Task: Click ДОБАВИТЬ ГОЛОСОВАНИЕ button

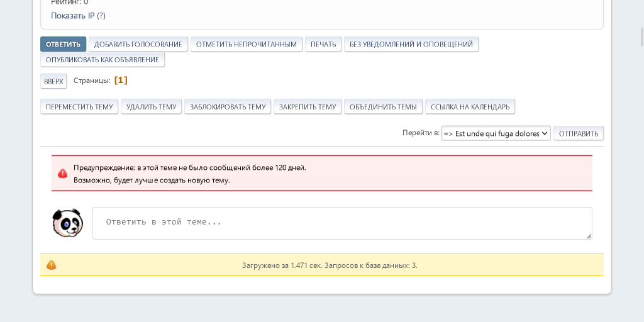Action: point(138,44)
